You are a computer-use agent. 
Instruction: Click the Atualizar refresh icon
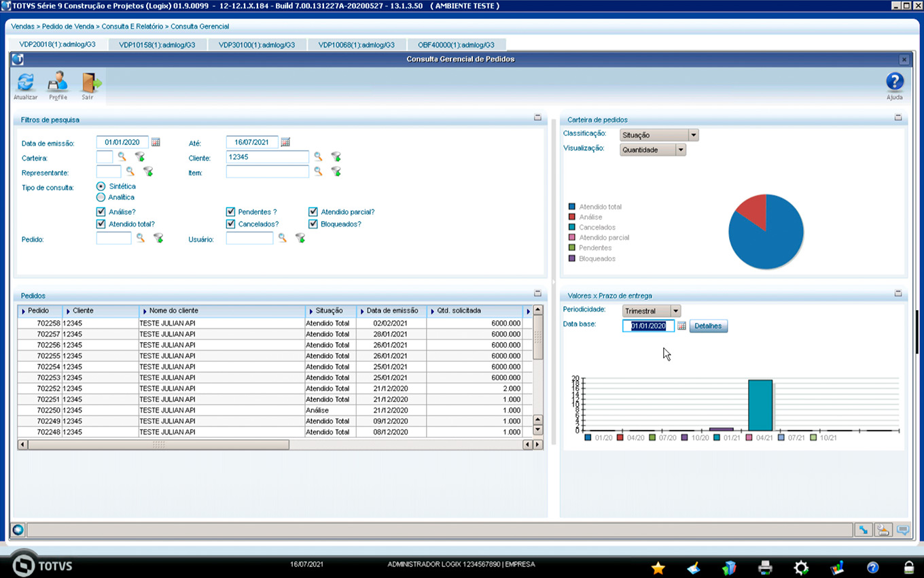pyautogui.click(x=25, y=84)
